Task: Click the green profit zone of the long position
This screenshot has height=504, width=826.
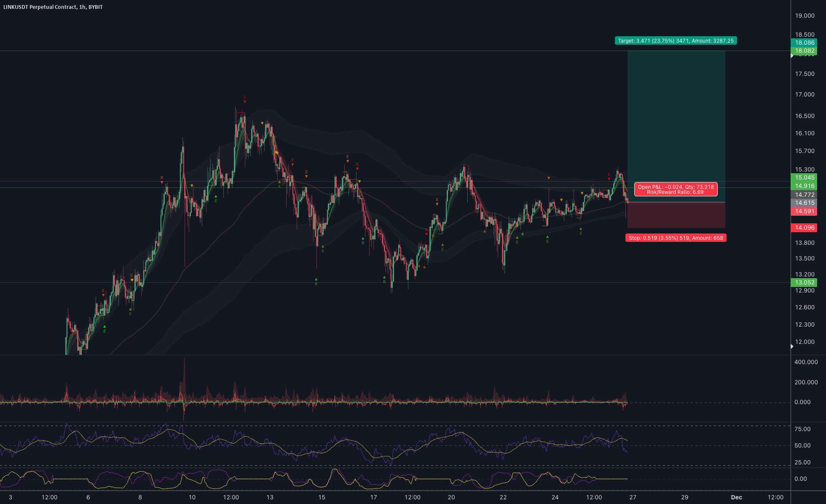Action: point(676,126)
